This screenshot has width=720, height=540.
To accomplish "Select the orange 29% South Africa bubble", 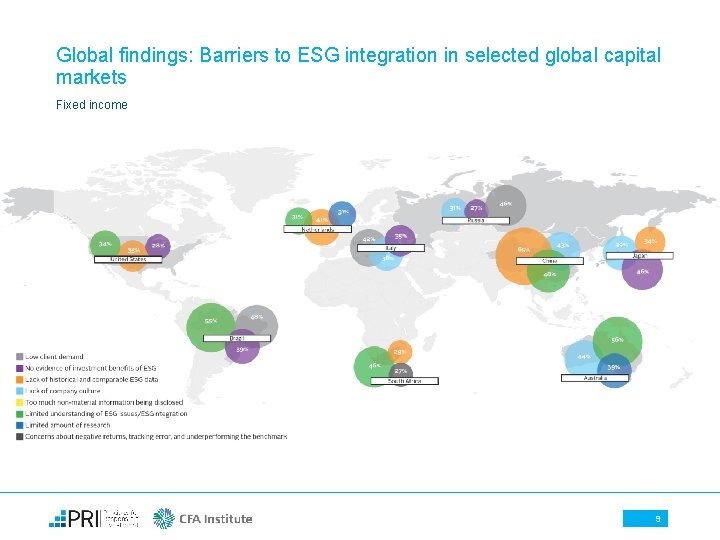I will coord(400,352).
